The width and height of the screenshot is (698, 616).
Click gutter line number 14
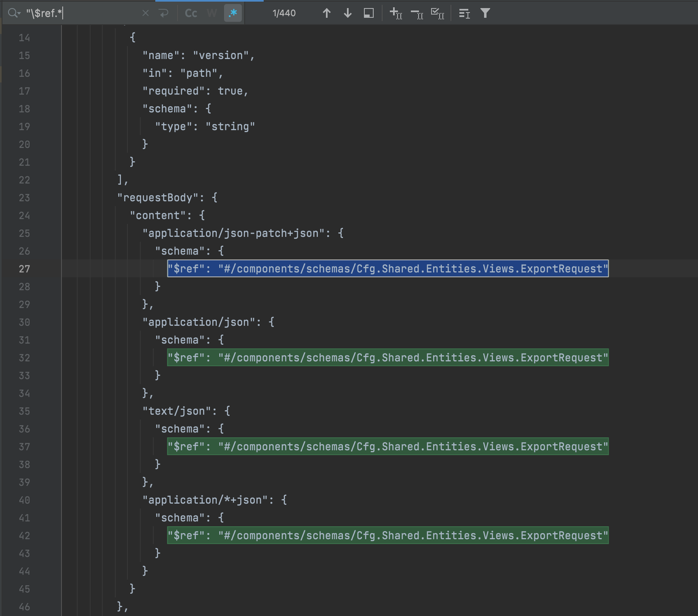point(24,38)
